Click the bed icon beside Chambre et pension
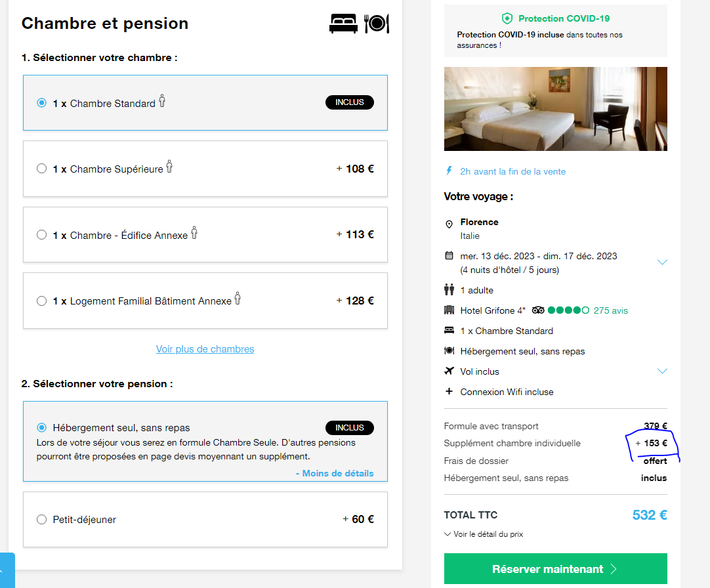Viewport: 710px width, 588px height. click(x=343, y=24)
